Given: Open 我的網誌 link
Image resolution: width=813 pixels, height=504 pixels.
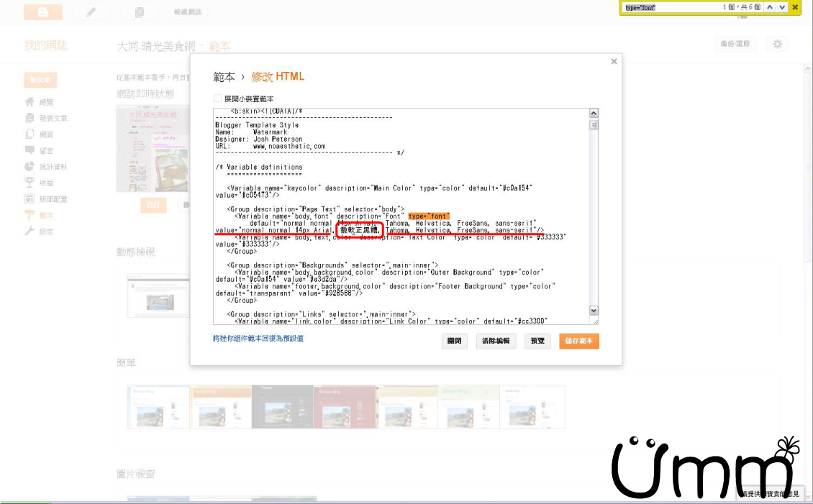Looking at the screenshot, I should click(x=45, y=45).
